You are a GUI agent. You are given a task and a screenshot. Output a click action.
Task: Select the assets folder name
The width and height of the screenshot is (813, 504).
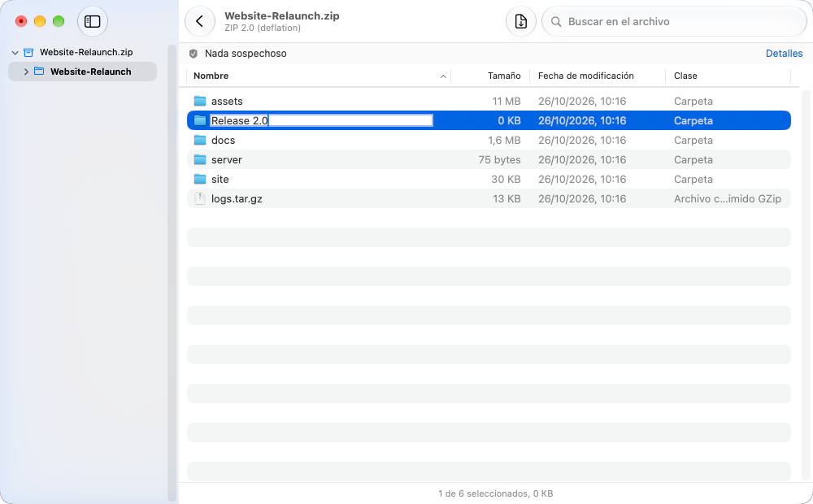227,101
